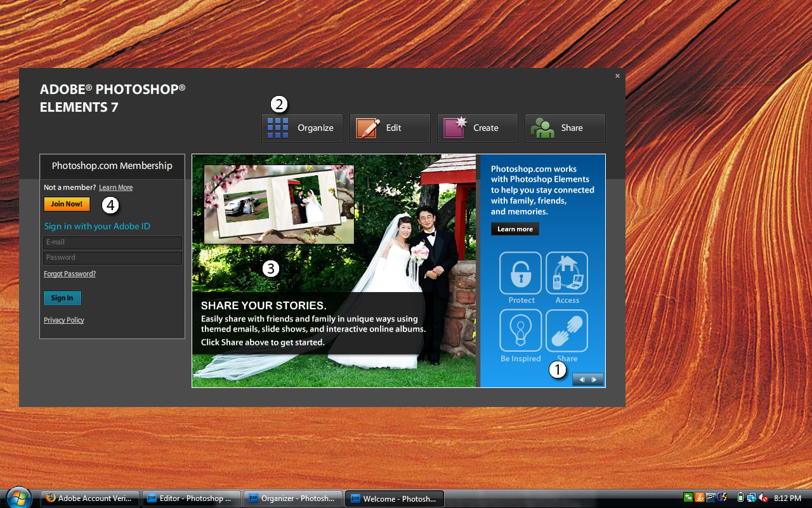Click the Welcome - Photoshop taskbar item
Image resolution: width=812 pixels, height=508 pixels.
tap(395, 498)
